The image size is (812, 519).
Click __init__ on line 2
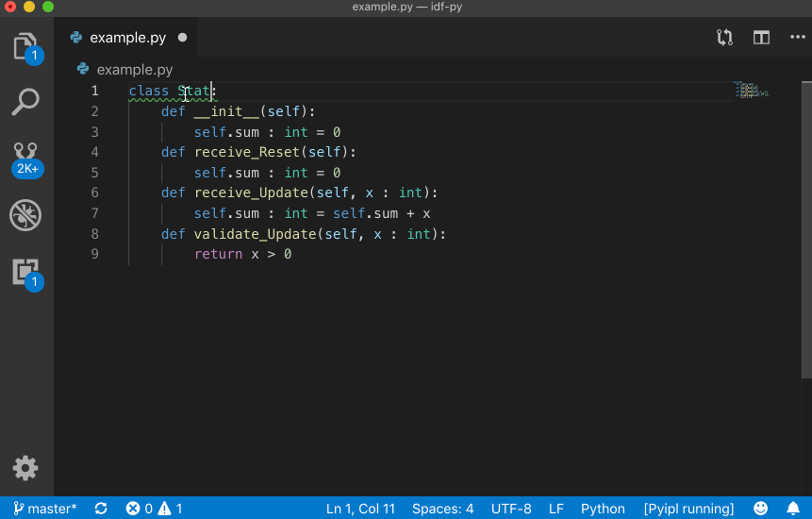point(226,111)
